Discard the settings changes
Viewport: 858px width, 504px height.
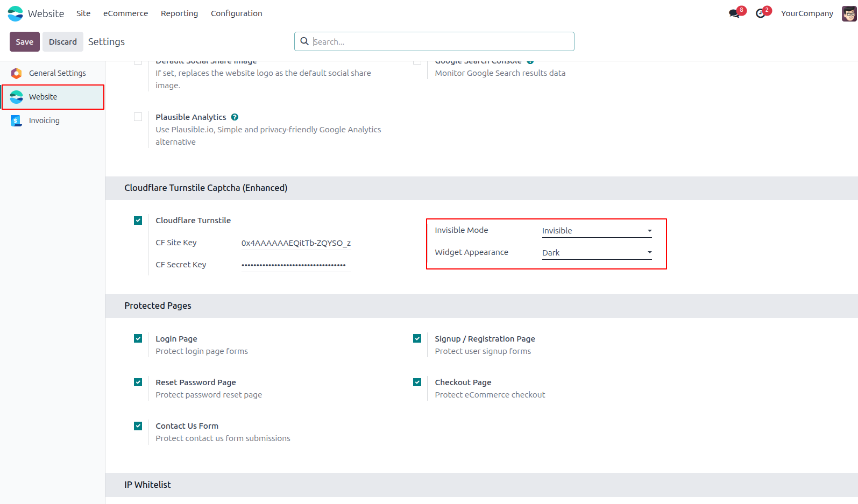click(63, 42)
